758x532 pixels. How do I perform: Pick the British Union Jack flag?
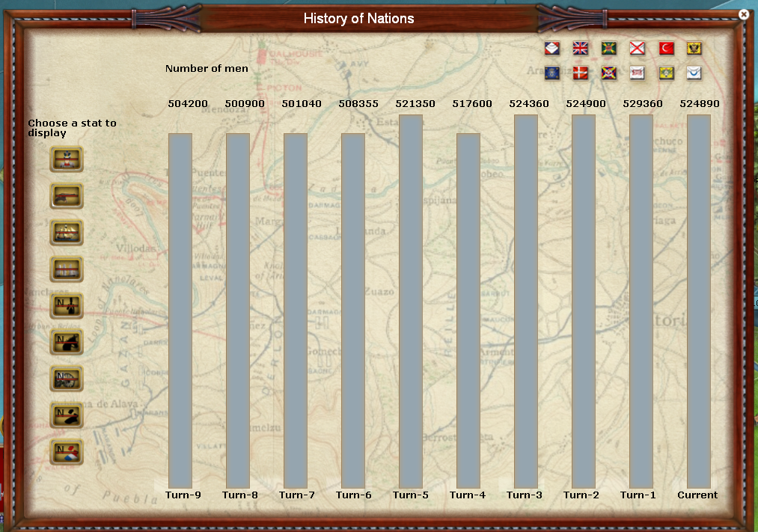click(x=581, y=49)
